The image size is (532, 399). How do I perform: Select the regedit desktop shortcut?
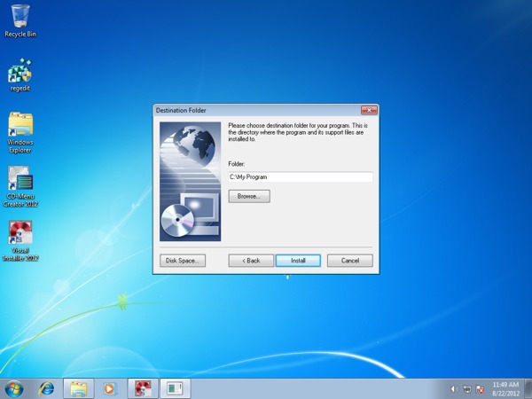[x=20, y=74]
